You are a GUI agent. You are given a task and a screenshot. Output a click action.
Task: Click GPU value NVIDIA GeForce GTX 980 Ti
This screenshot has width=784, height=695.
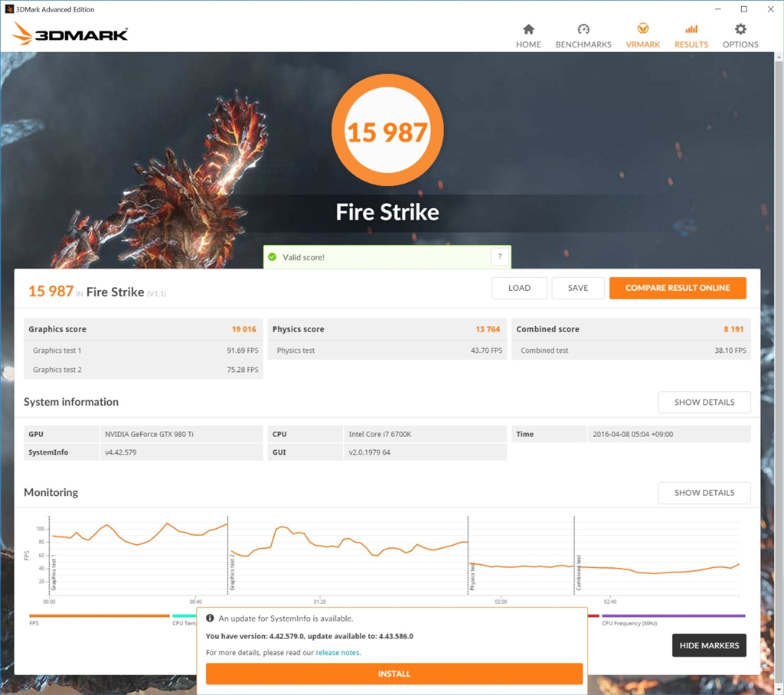pyautogui.click(x=149, y=434)
